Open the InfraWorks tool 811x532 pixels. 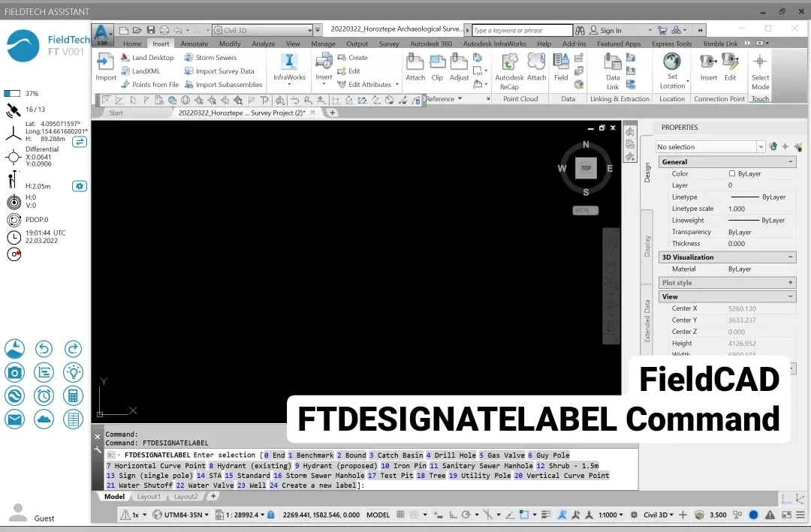click(x=289, y=68)
